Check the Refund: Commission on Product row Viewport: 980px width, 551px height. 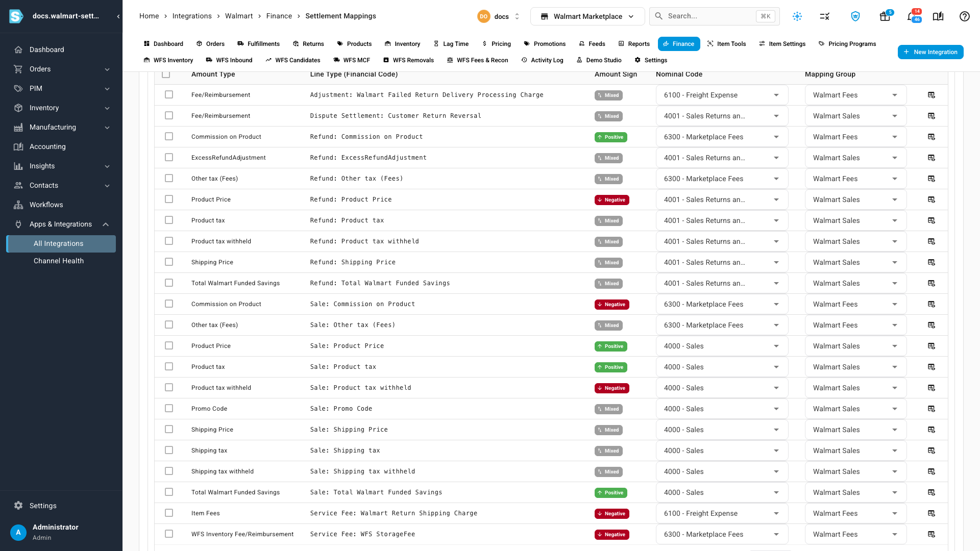tap(169, 137)
